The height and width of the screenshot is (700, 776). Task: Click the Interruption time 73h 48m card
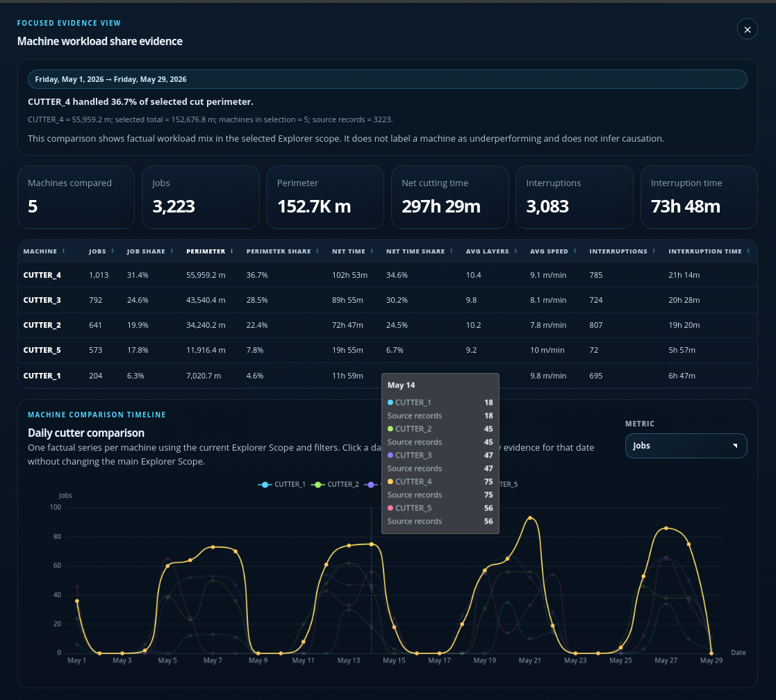click(699, 197)
